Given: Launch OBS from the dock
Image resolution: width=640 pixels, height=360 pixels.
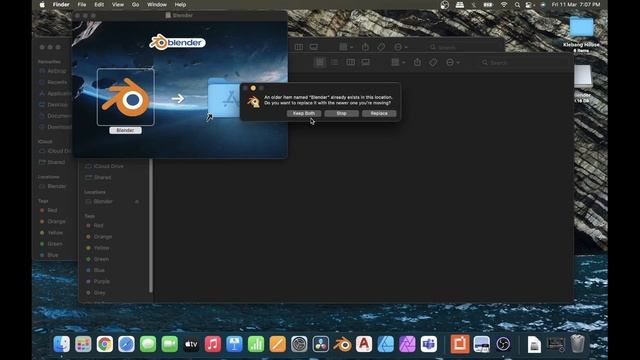Looking at the screenshot, I should coord(503,344).
